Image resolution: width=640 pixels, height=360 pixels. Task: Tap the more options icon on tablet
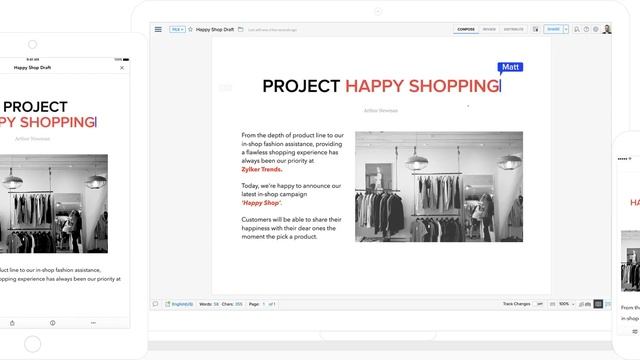pyautogui.click(x=93, y=323)
